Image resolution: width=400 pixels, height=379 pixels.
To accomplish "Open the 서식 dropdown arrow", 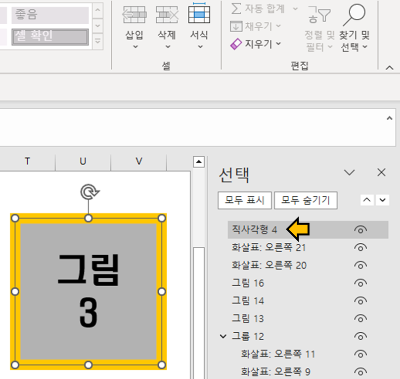I will pyautogui.click(x=200, y=47).
